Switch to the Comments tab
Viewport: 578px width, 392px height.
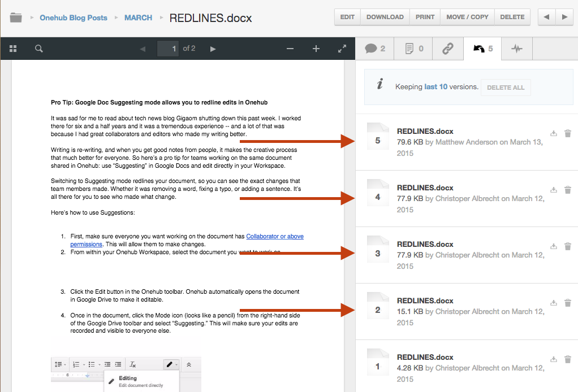(375, 49)
